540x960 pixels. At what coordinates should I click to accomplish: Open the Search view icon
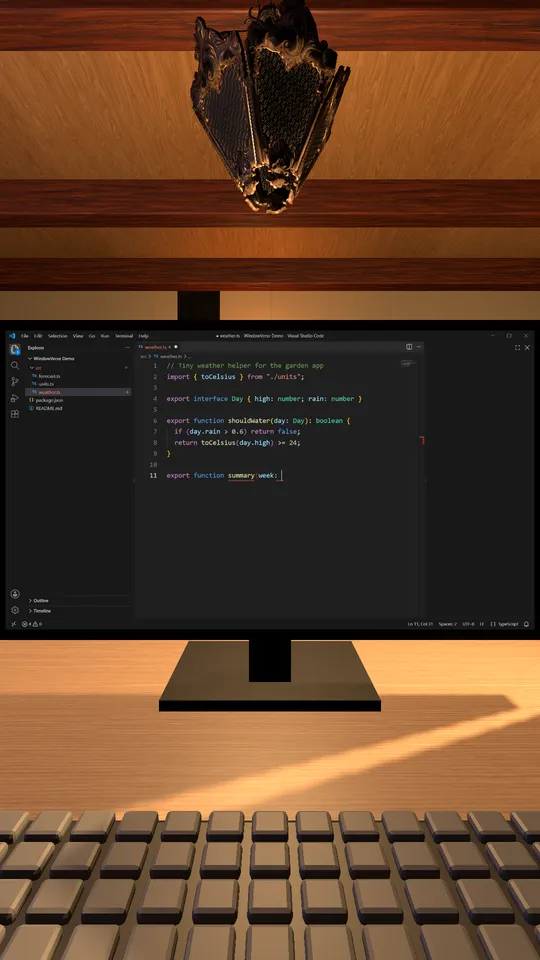tap(15, 366)
